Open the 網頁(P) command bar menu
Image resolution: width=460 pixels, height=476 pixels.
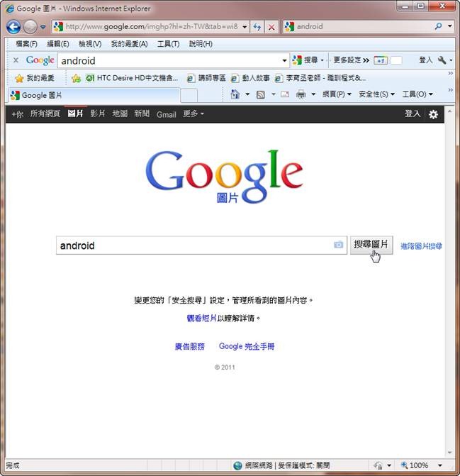point(337,94)
